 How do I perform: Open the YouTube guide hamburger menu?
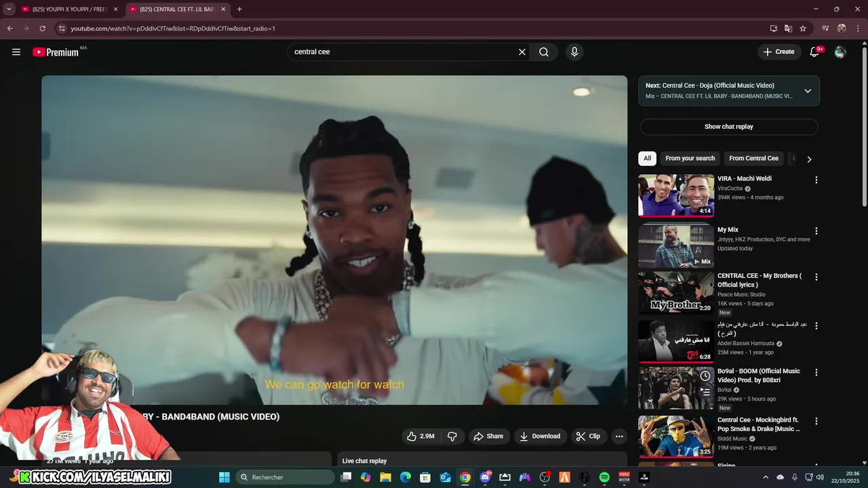click(x=16, y=52)
